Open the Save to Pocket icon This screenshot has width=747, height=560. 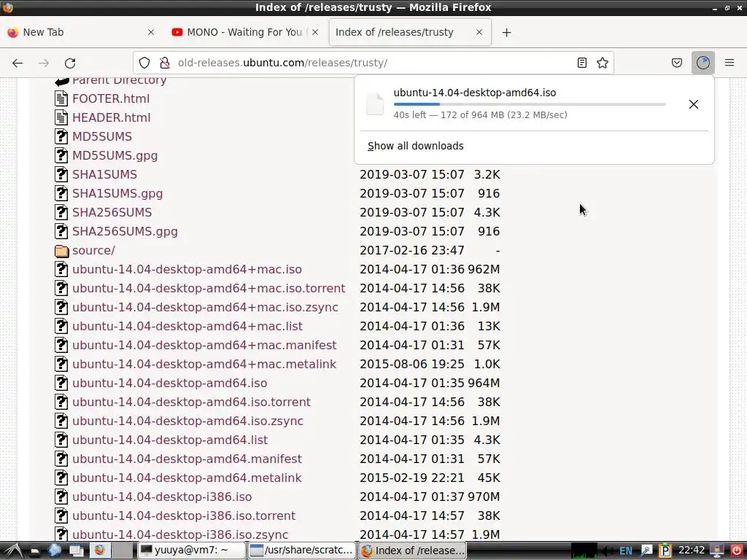click(x=677, y=63)
